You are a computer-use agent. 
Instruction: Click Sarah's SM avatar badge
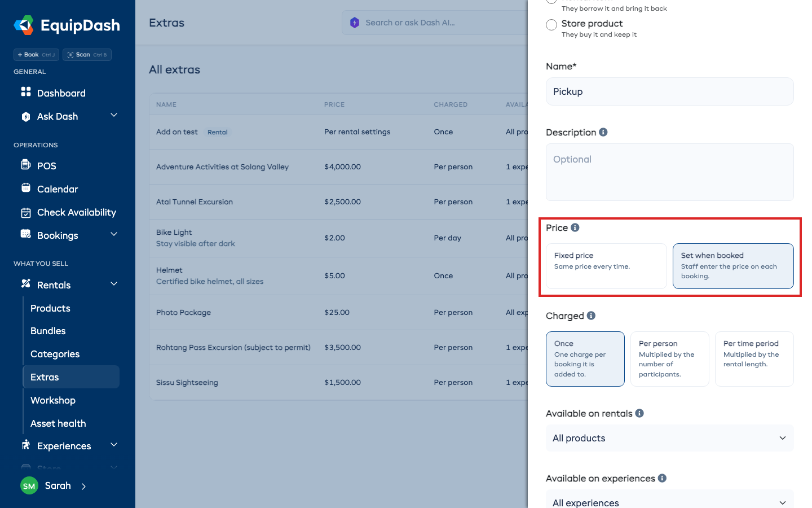(29, 485)
